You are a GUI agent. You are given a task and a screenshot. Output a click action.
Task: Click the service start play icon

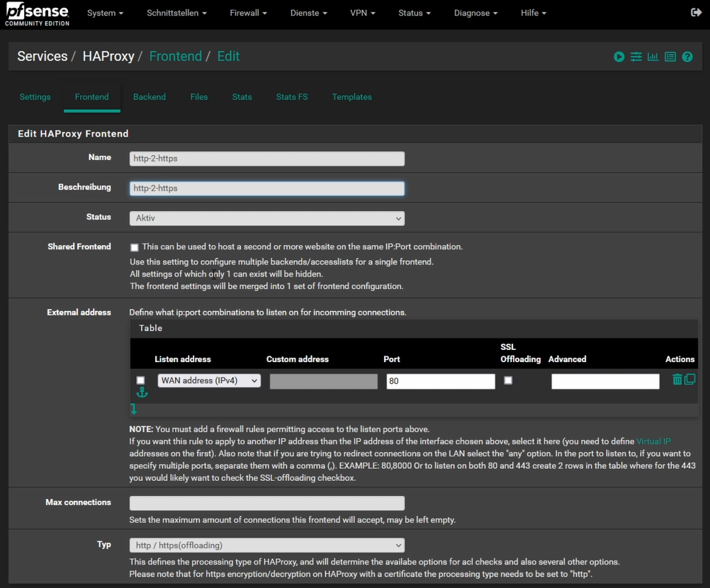pos(619,57)
